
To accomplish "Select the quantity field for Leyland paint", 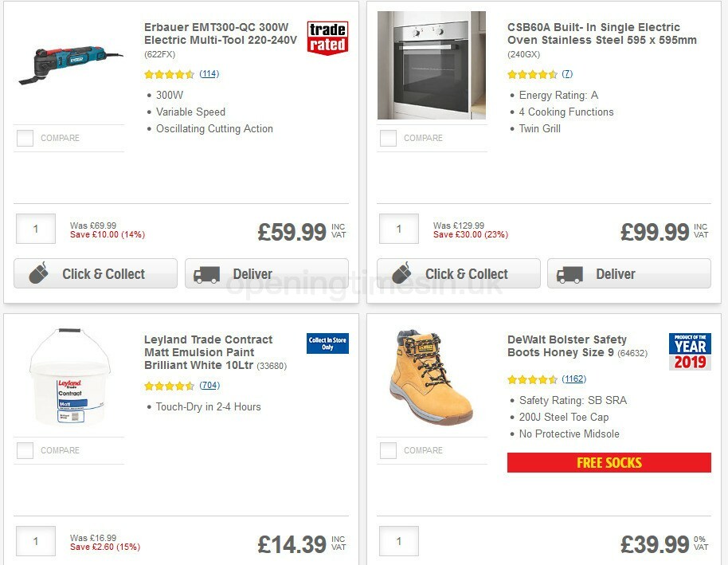I will pos(35,541).
